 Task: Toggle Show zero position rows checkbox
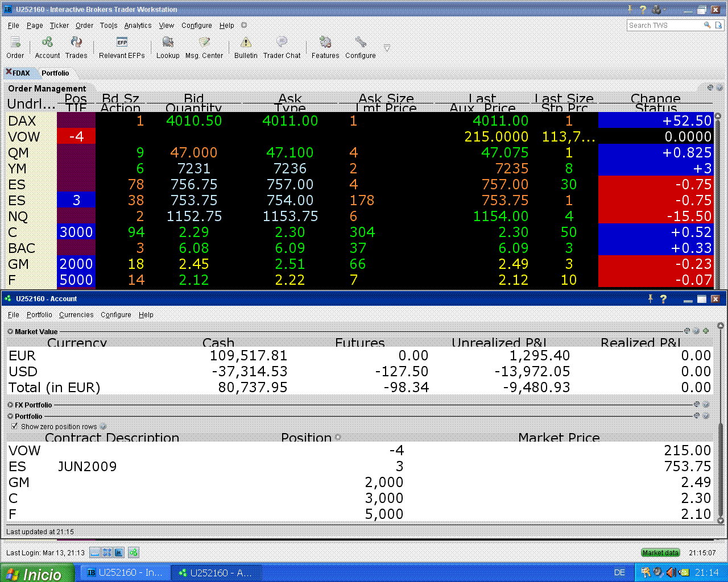[15, 426]
